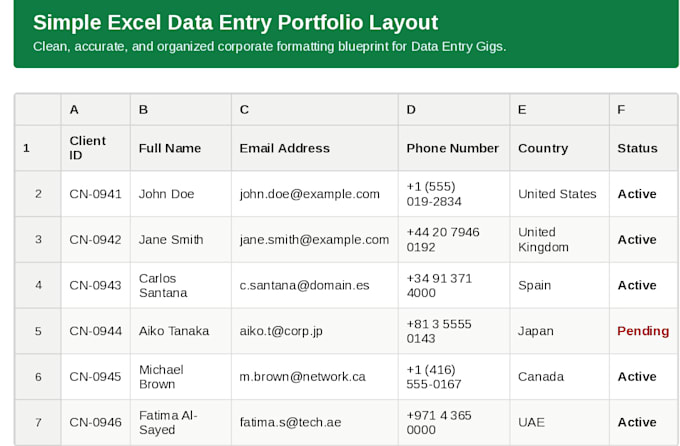Click row number 2
The width and height of the screenshot is (680, 446).
tap(38, 193)
